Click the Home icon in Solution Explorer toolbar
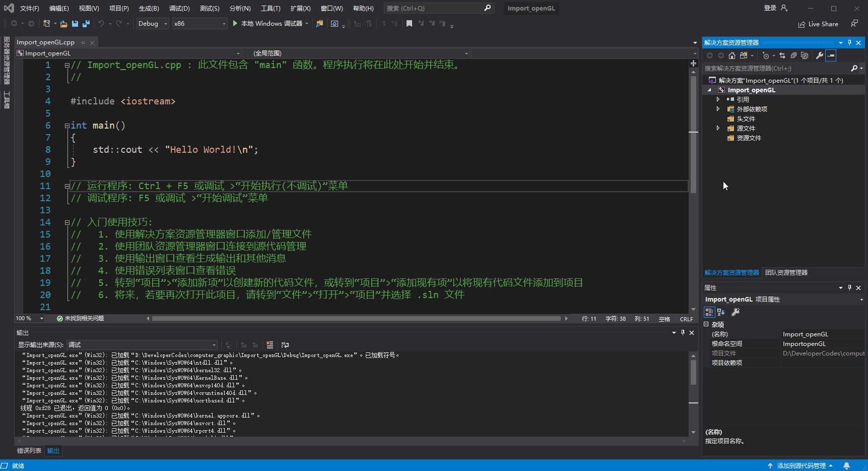Screen dimensions: 868x471 click(x=731, y=55)
